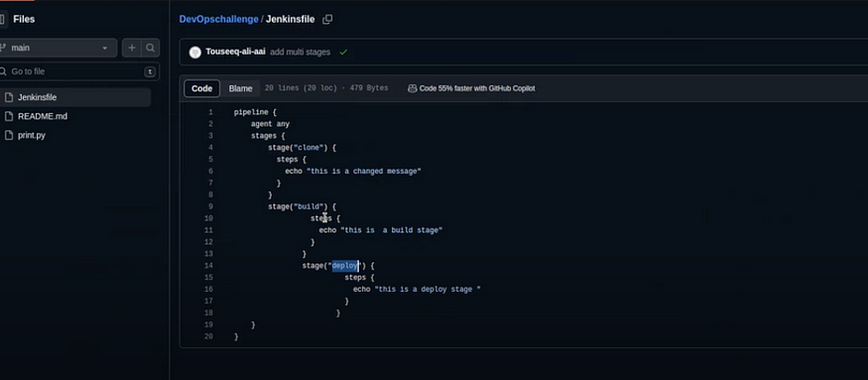Click the 20 lines (20 loc) 479 Bytes text
Screen dimensions: 868x380
[326, 88]
